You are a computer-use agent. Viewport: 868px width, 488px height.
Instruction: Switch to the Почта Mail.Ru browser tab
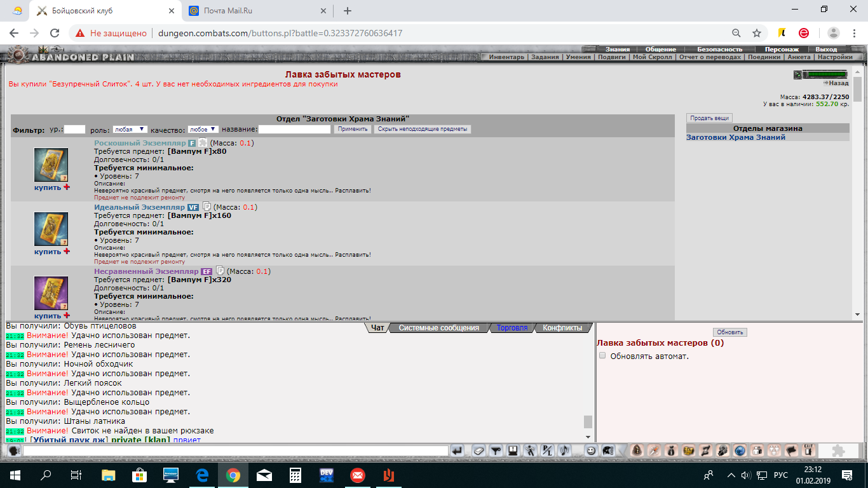(x=257, y=11)
